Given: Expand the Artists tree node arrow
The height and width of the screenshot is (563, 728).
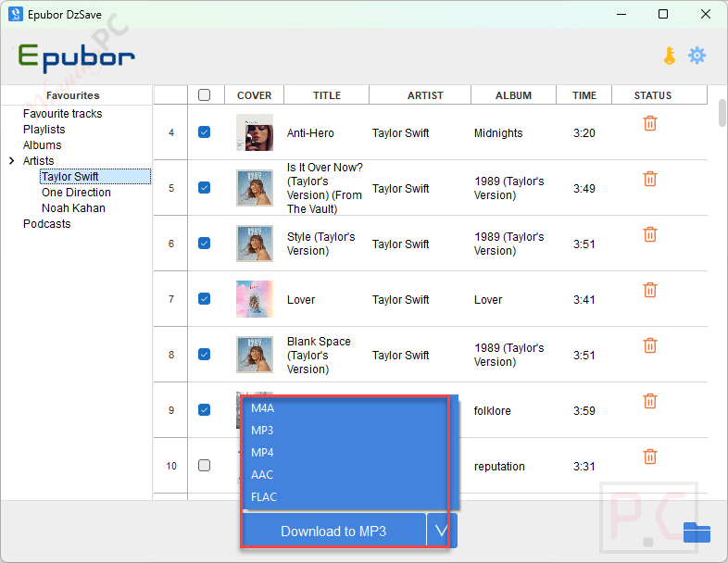Looking at the screenshot, I should click(x=12, y=160).
